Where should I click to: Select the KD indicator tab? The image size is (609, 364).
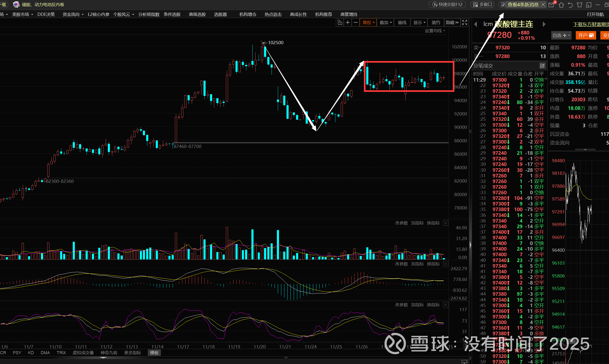click(x=31, y=353)
